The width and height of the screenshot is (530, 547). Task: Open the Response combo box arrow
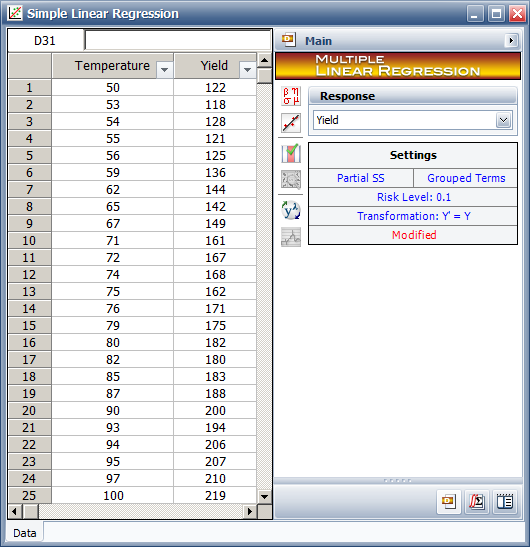[x=503, y=120]
